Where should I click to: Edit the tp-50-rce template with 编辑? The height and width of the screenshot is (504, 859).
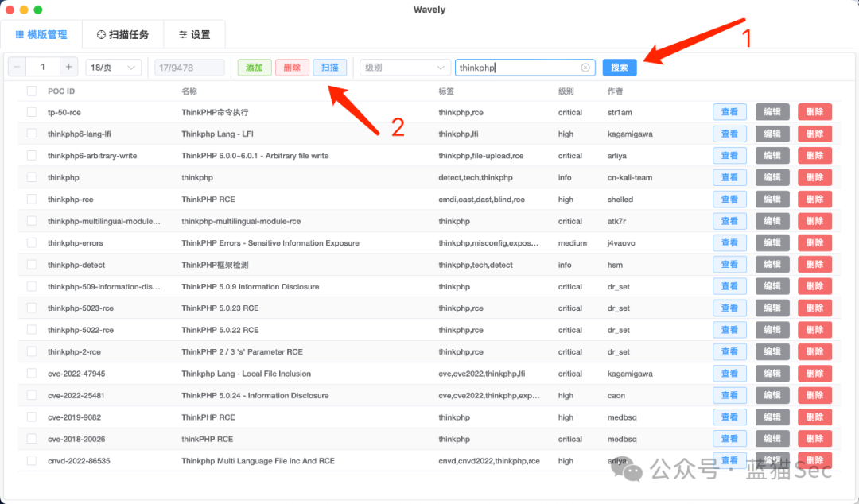[x=772, y=112]
